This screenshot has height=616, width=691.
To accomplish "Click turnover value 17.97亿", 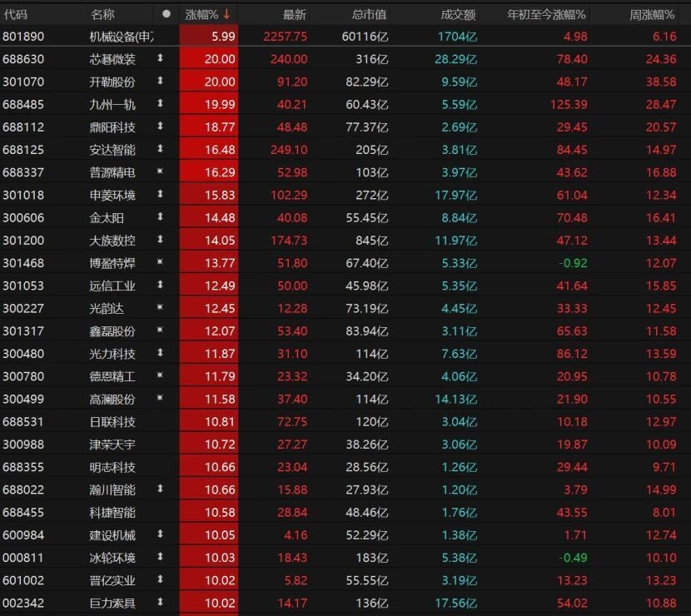I will (x=455, y=195).
